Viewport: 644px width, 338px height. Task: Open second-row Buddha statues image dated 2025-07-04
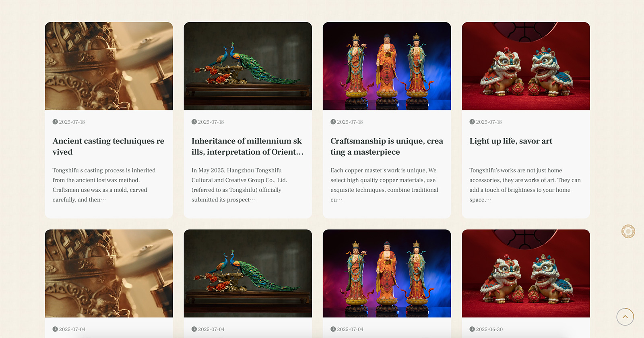[387, 274]
